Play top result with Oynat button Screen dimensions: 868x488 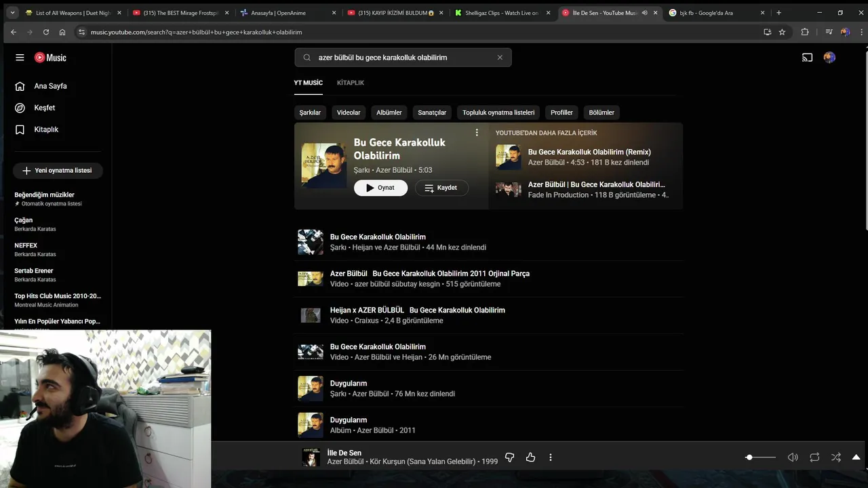click(x=380, y=188)
